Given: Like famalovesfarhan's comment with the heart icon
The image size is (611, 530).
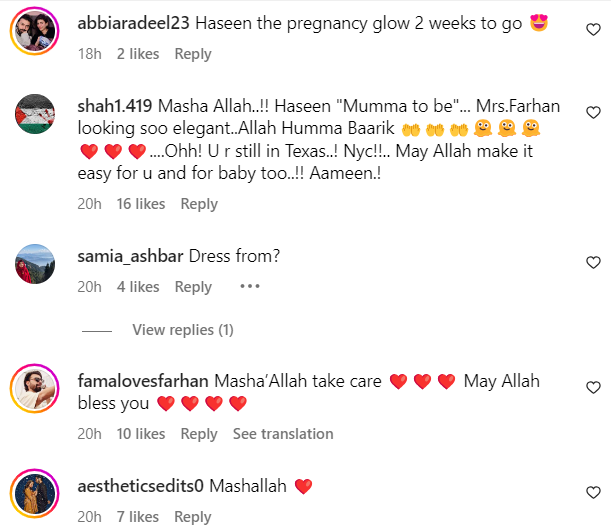Looking at the screenshot, I should [593, 387].
